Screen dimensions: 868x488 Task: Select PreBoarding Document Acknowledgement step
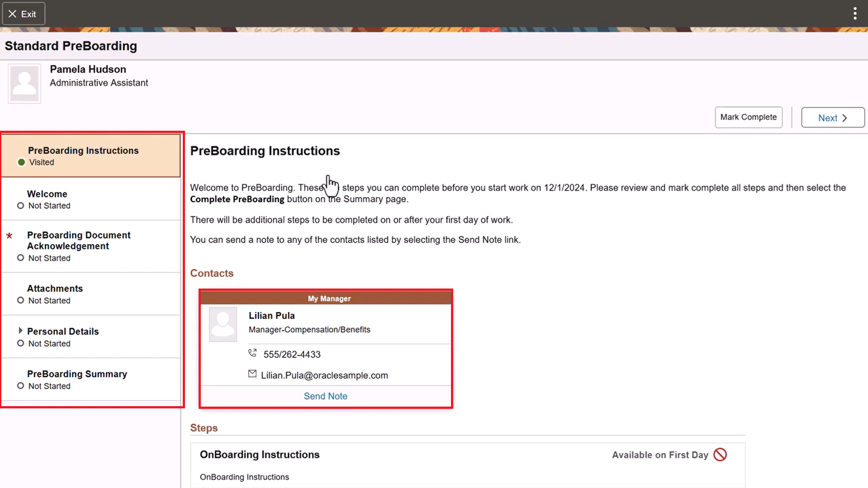79,241
